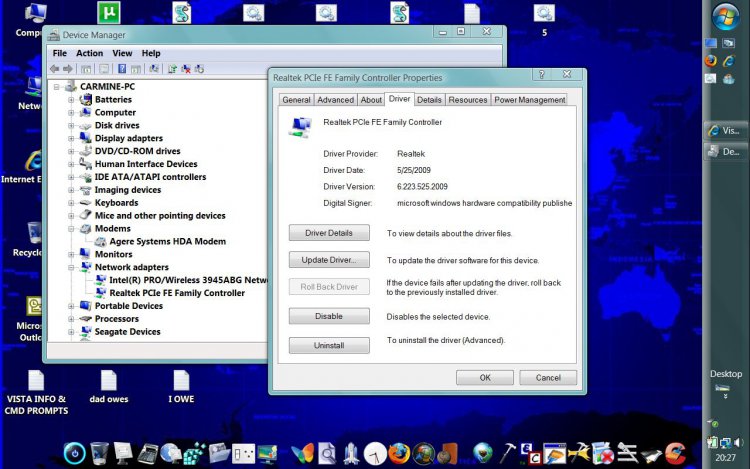Click the blue Help question-mark toolbar icon
This screenshot has height=469, width=750.
pos(122,69)
